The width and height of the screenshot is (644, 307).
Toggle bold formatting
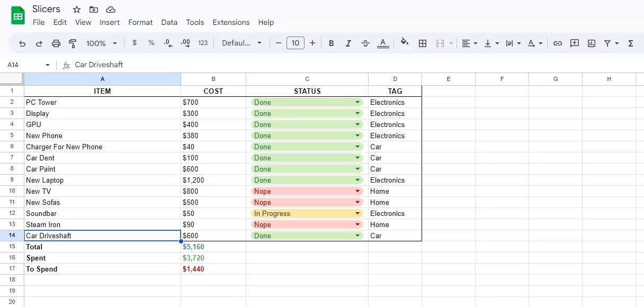(x=331, y=43)
